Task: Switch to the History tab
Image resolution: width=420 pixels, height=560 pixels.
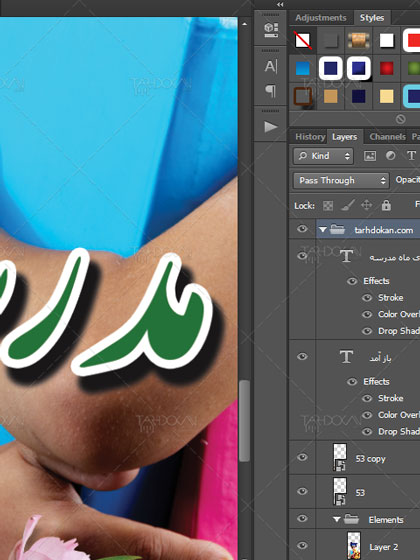Action: [x=310, y=137]
